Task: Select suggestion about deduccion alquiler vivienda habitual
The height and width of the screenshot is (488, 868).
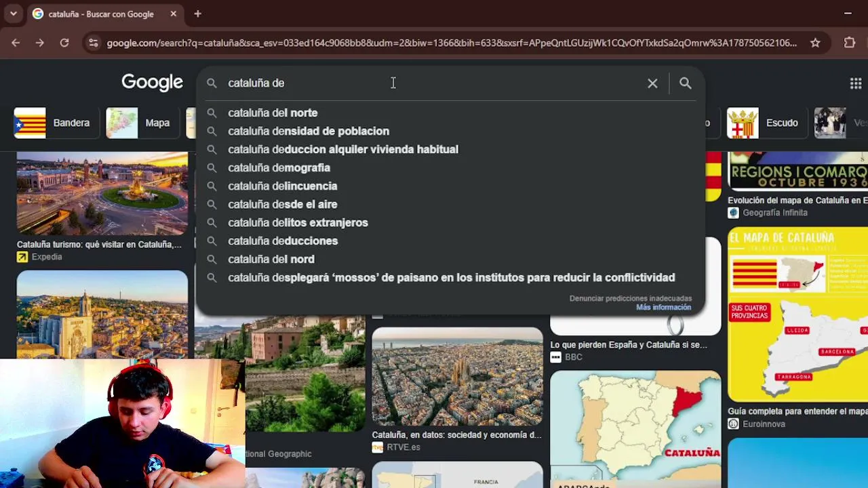Action: [x=450, y=150]
